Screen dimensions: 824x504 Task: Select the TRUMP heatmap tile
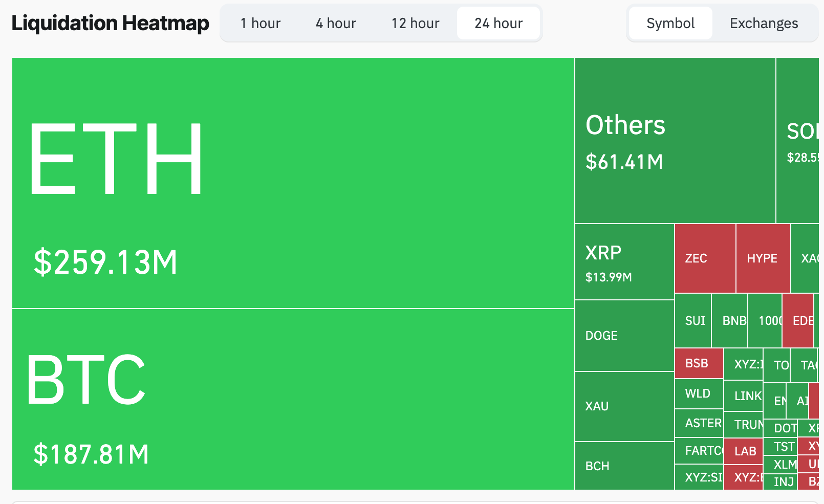(x=744, y=425)
